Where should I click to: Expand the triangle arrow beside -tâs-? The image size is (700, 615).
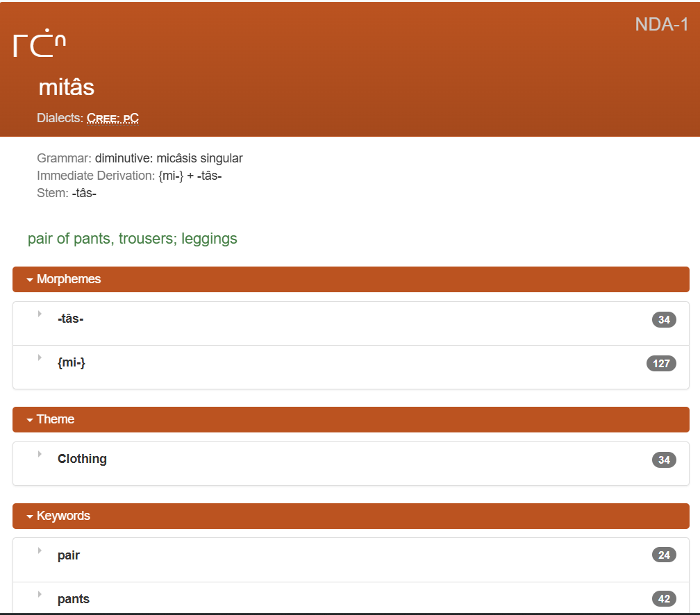pos(40,314)
